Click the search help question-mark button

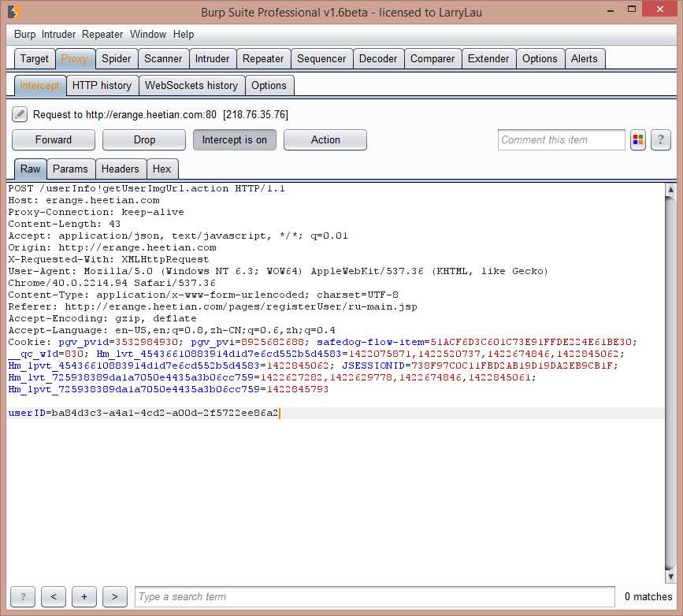click(23, 597)
